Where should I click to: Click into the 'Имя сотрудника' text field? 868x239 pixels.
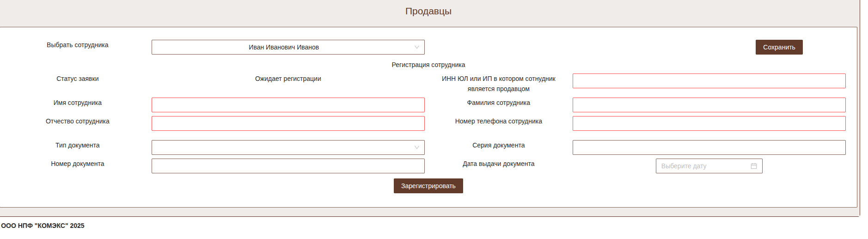(287, 105)
